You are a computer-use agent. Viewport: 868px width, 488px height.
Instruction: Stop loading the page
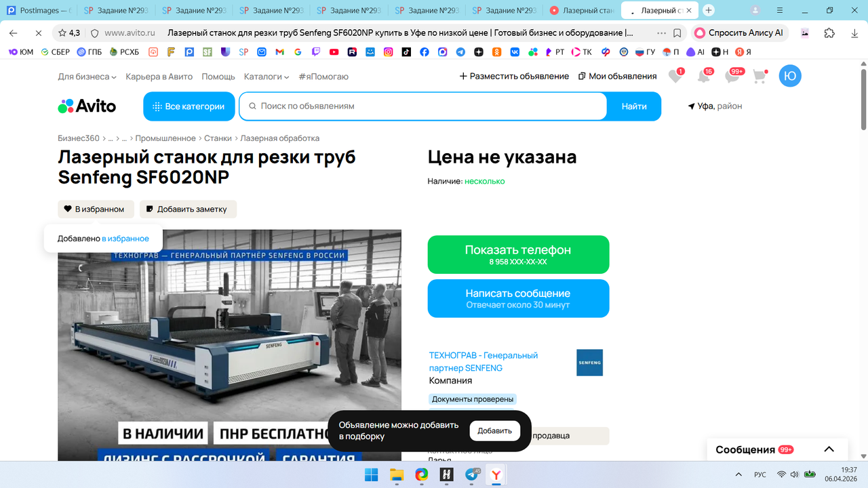tap(38, 33)
